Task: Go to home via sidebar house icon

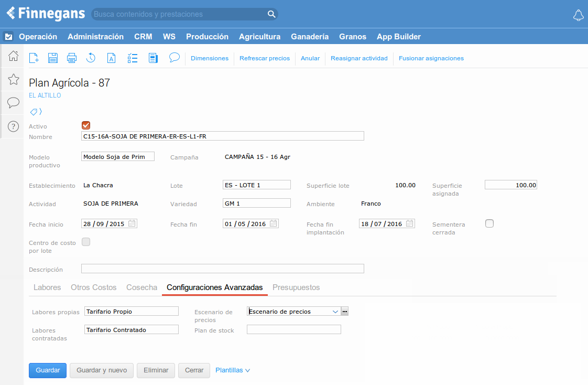Action: [x=14, y=56]
